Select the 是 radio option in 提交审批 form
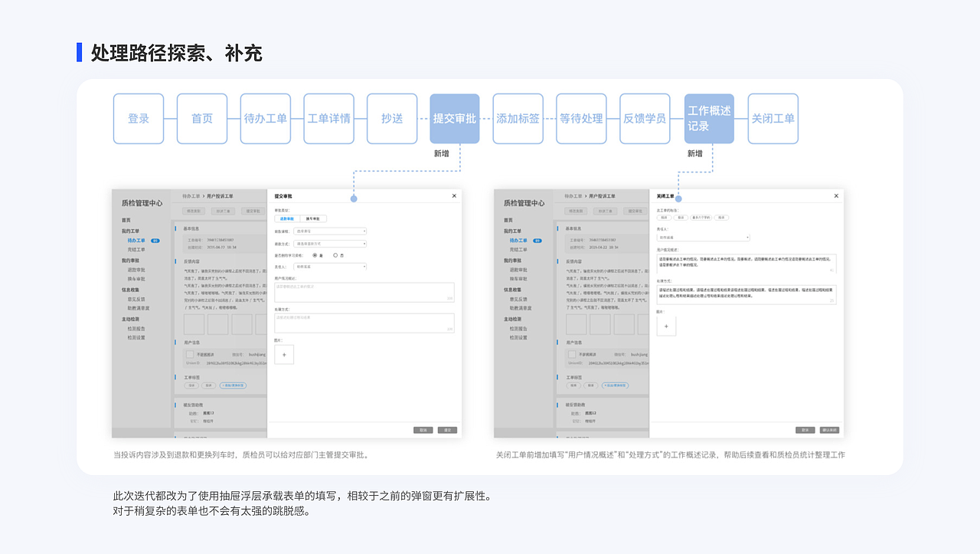Image resolution: width=980 pixels, height=554 pixels. point(314,256)
